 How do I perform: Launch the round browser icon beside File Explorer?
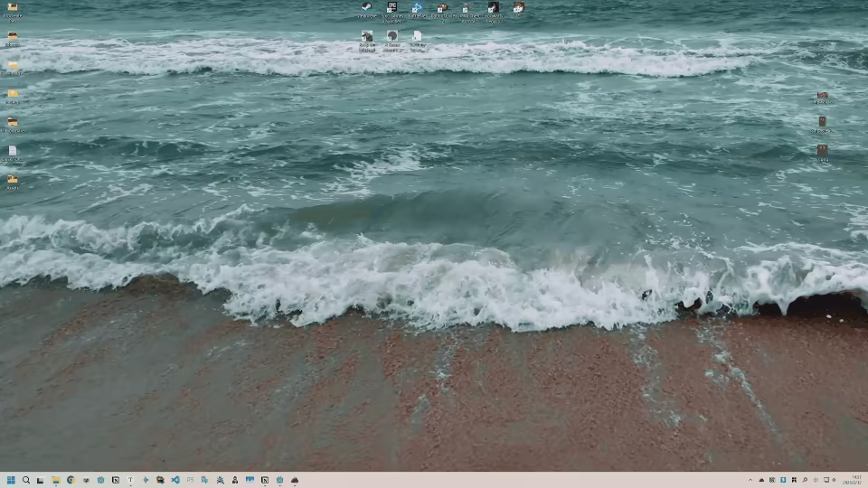click(71, 480)
